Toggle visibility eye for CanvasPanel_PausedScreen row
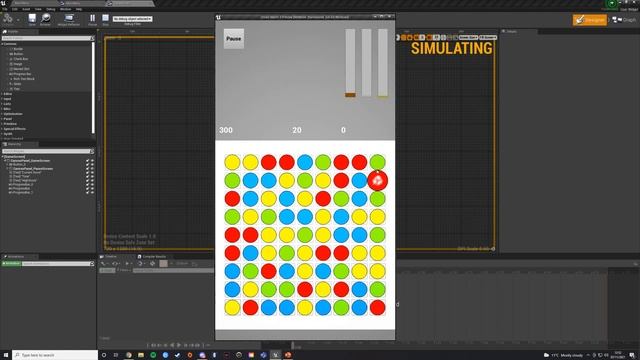 coord(92,169)
